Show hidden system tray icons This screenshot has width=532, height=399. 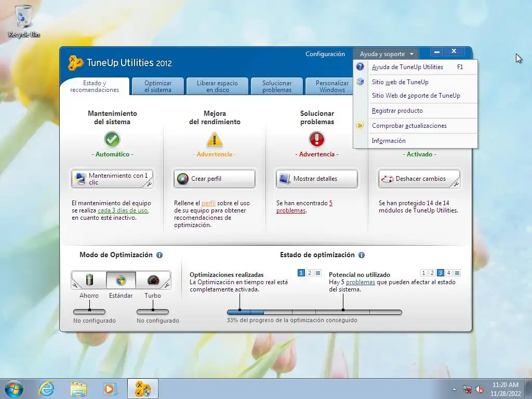point(454,390)
